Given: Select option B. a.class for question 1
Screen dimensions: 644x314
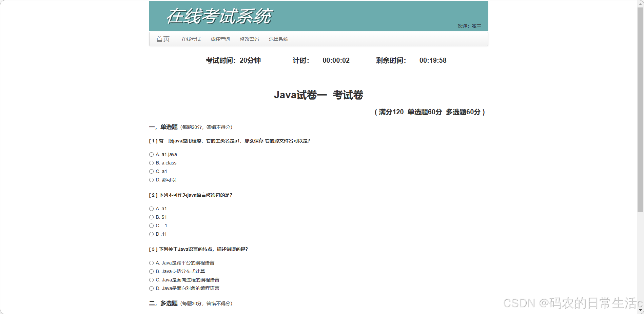Looking at the screenshot, I should (x=151, y=163).
